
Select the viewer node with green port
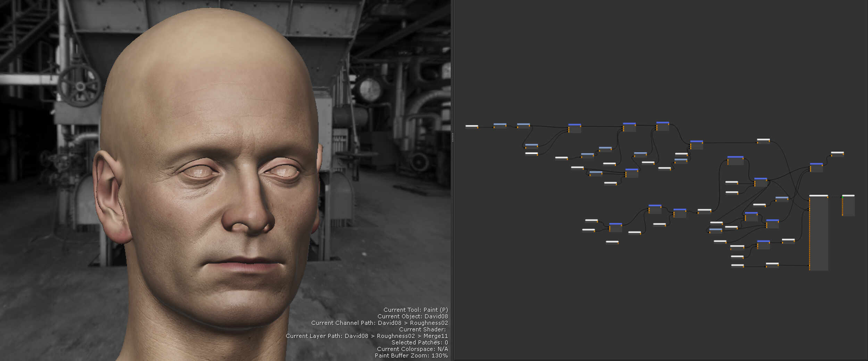tap(848, 205)
